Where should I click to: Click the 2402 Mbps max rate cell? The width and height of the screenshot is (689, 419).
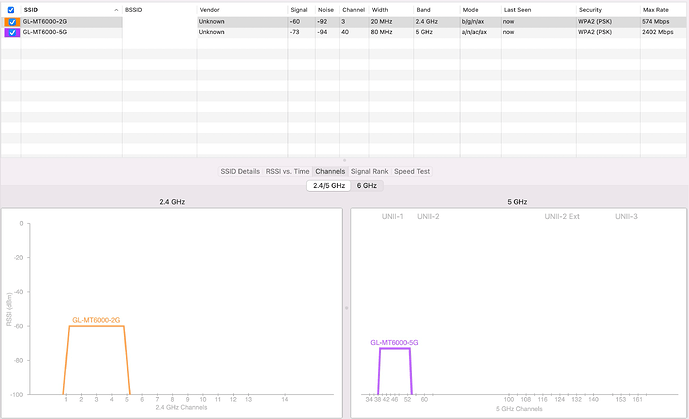(x=657, y=32)
